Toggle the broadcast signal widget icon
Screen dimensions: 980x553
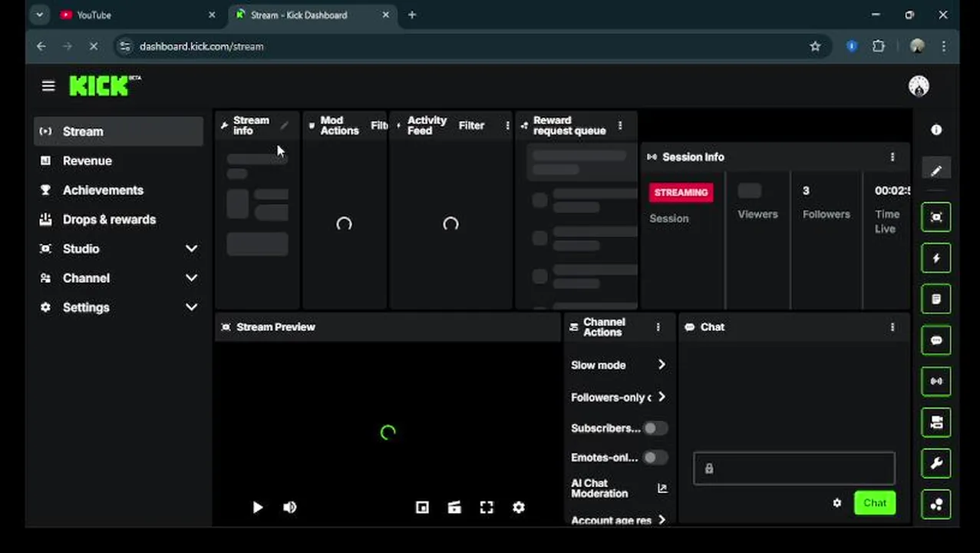pos(936,381)
